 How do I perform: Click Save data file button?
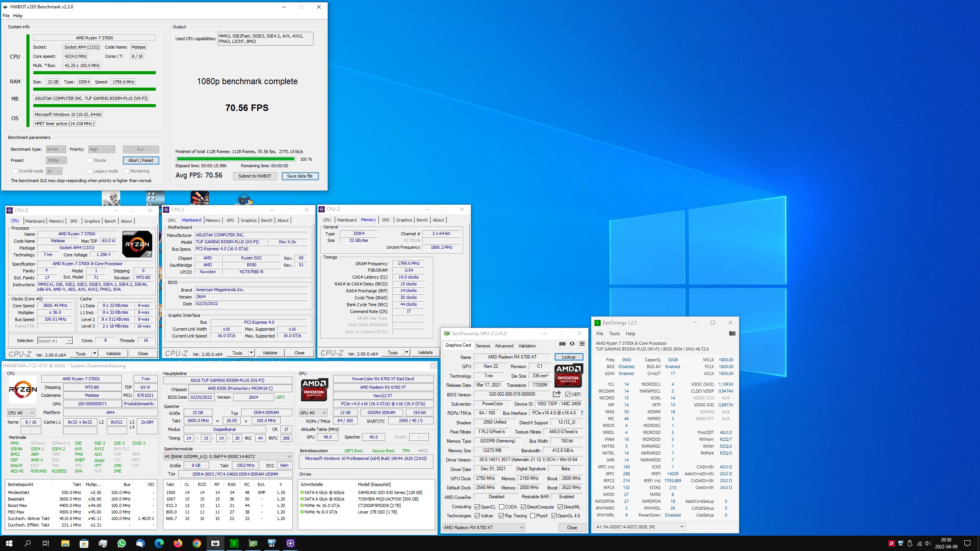pos(300,176)
